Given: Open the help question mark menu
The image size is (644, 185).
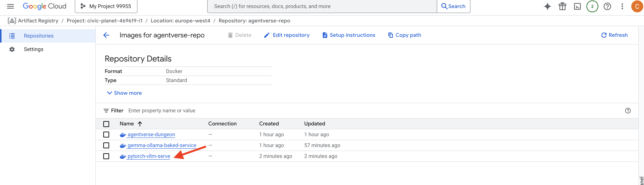Looking at the screenshot, I should coord(607,6).
